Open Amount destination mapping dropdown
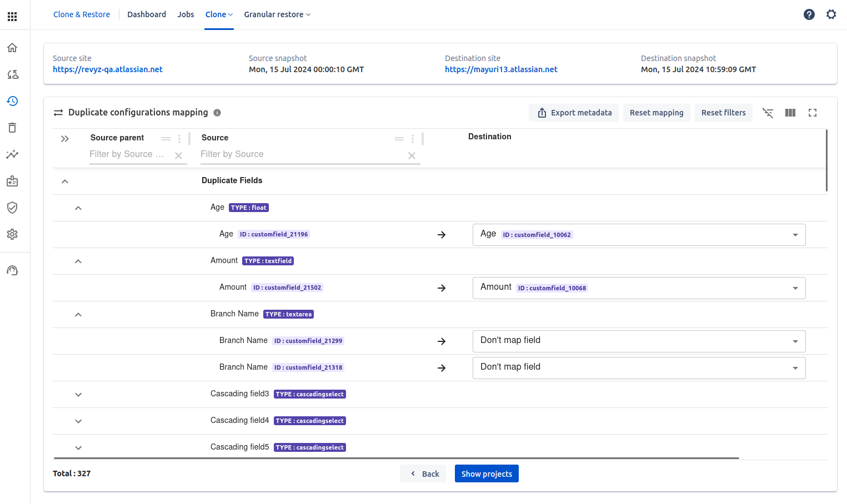This screenshot has width=847, height=504. [x=639, y=288]
